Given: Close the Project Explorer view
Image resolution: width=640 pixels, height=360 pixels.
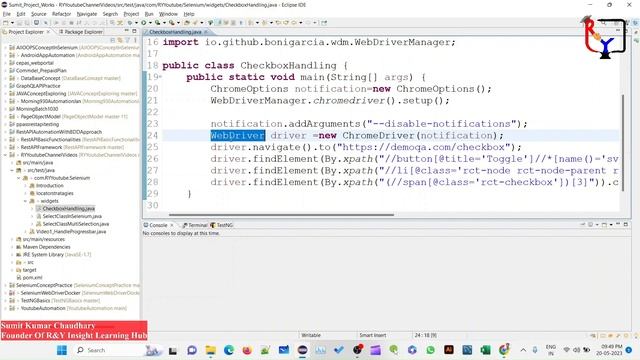Looking at the screenshot, I should pos(48,32).
